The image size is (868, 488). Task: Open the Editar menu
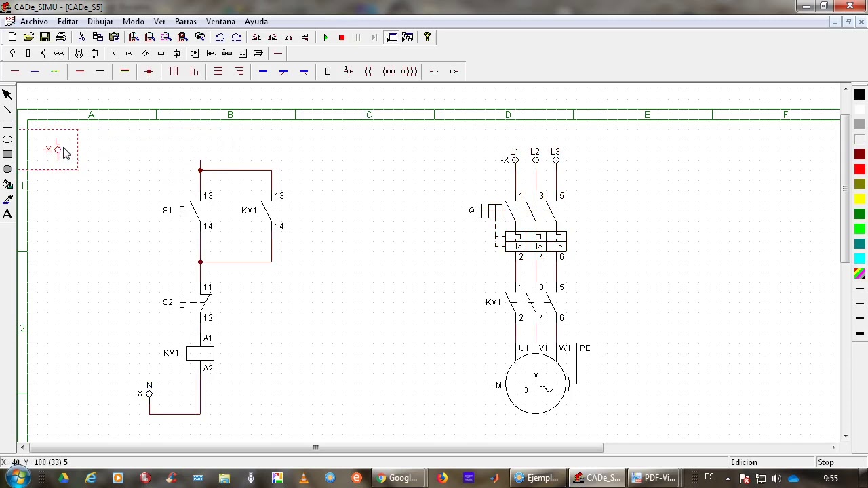68,22
